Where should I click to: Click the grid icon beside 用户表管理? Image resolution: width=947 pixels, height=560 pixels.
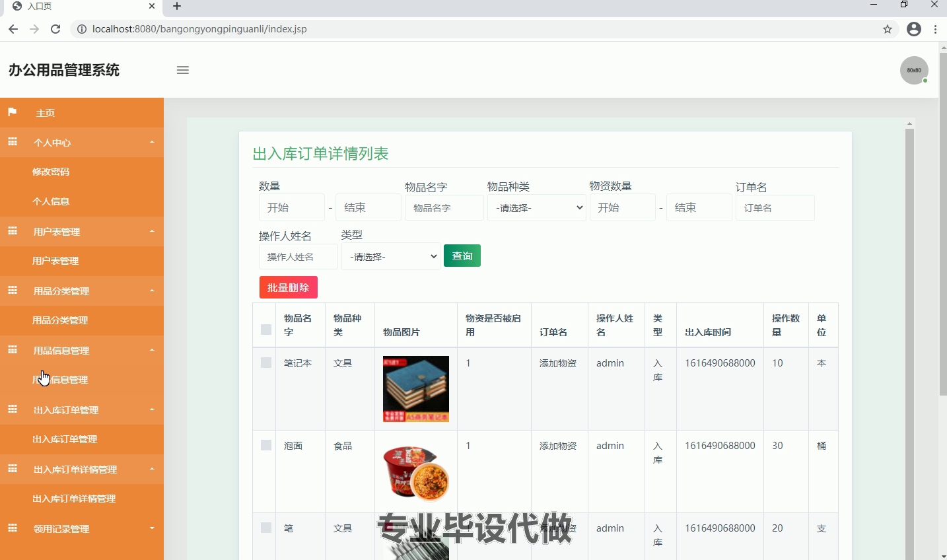click(12, 231)
